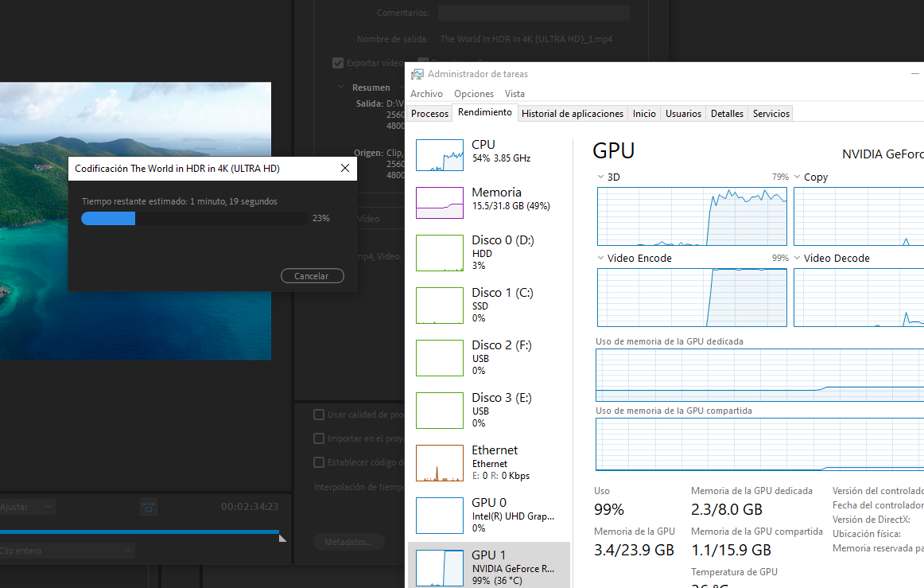Open the Video Encode engine dropdown
The width and height of the screenshot is (924, 588).
[602, 259]
